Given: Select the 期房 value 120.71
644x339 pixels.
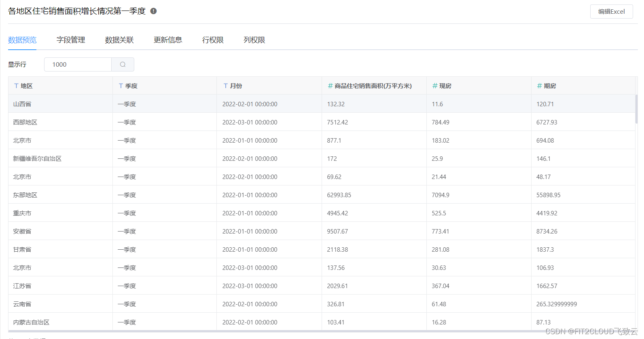Looking at the screenshot, I should click(545, 104).
